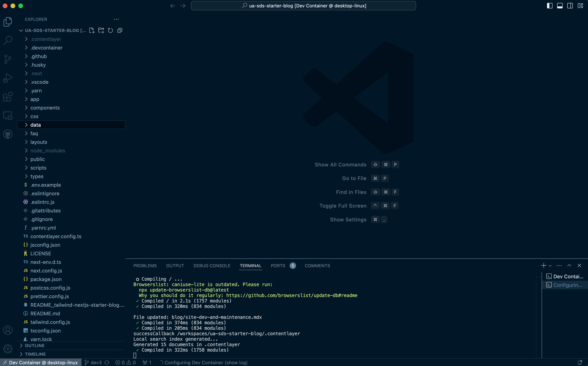Screen dimensions: 588x366
Task: Switch to the OUTPUT tab
Action: click(x=175, y=266)
